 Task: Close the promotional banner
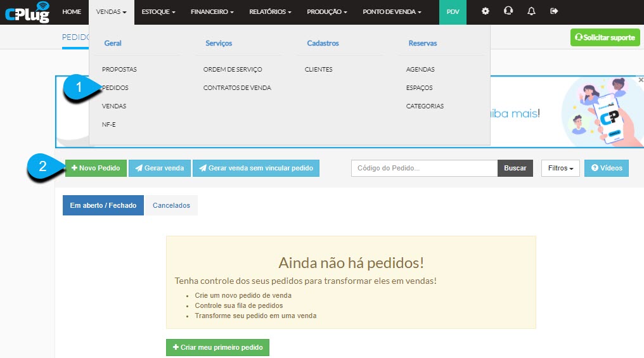641,80
